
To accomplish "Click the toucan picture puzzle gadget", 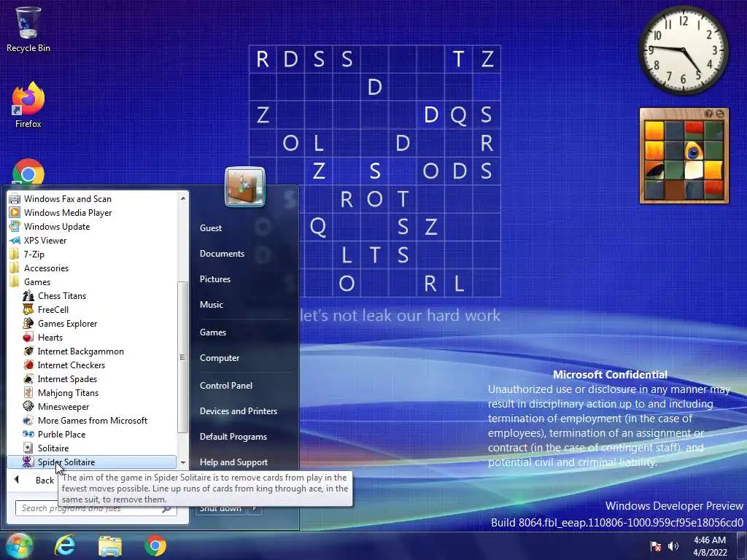I will click(x=684, y=156).
